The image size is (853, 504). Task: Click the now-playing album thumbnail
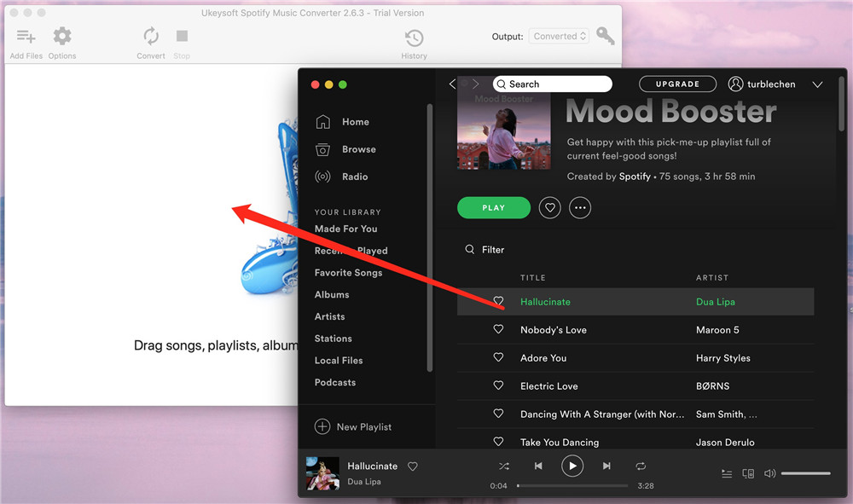[x=322, y=473]
